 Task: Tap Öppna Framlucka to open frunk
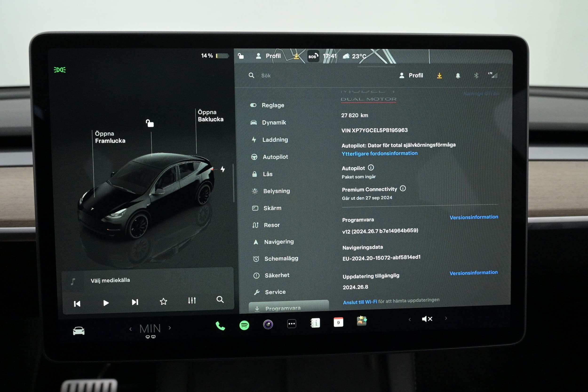click(x=110, y=137)
